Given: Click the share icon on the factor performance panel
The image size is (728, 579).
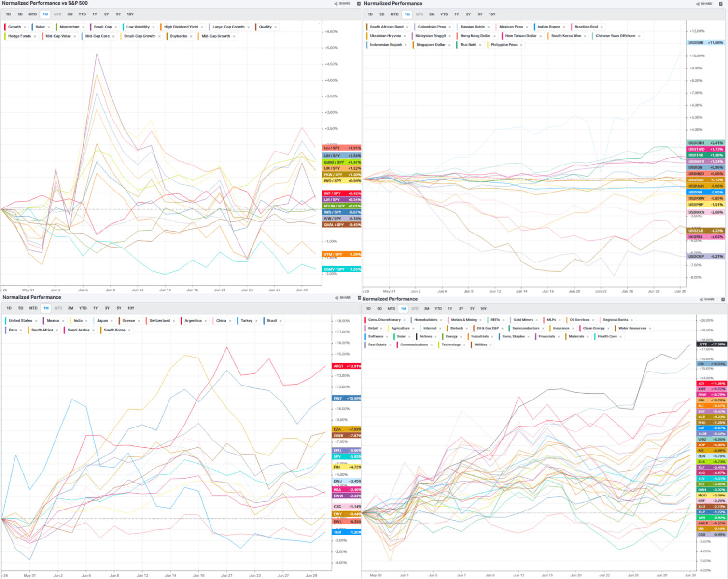Looking at the screenshot, I should click(336, 3).
